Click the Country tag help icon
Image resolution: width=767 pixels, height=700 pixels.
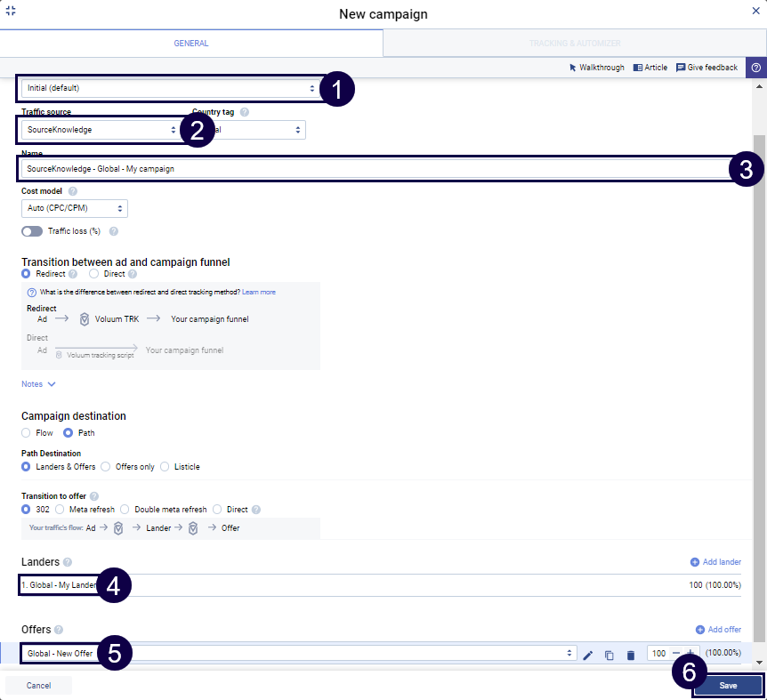tap(245, 113)
